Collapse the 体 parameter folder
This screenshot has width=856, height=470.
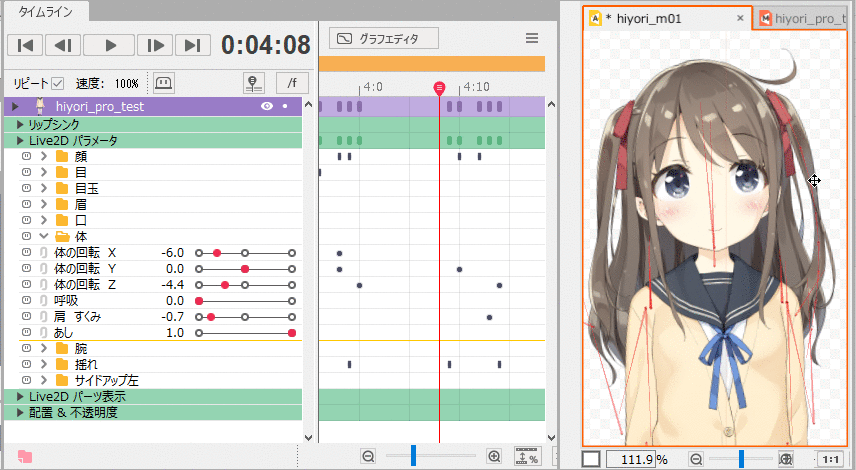tap(44, 237)
